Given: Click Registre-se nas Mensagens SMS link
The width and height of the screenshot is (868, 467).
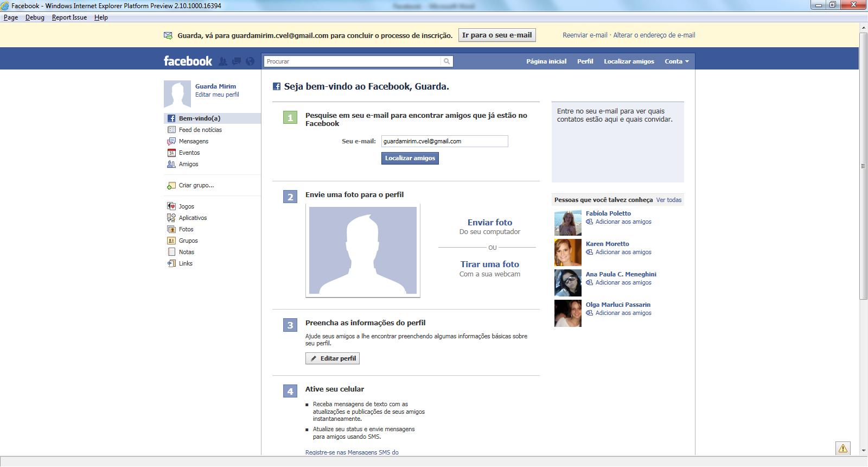Looking at the screenshot, I should [x=352, y=452].
